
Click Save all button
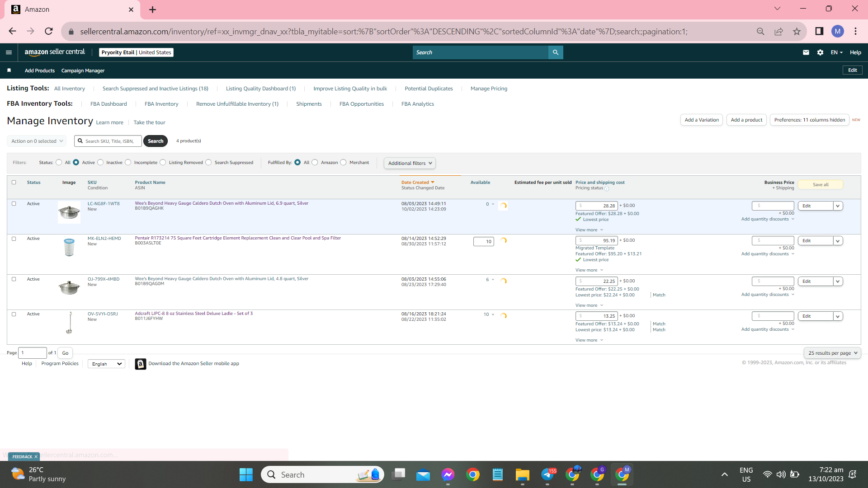pyautogui.click(x=821, y=184)
